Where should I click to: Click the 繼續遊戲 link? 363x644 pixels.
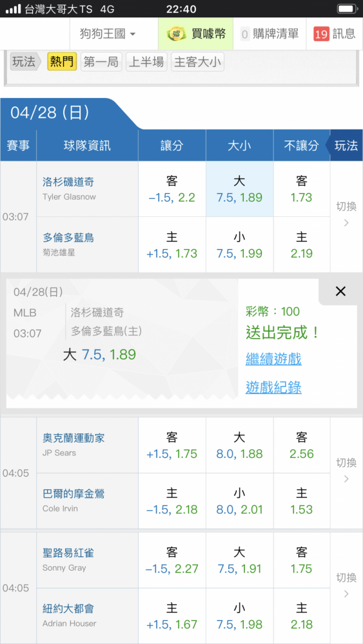273,359
